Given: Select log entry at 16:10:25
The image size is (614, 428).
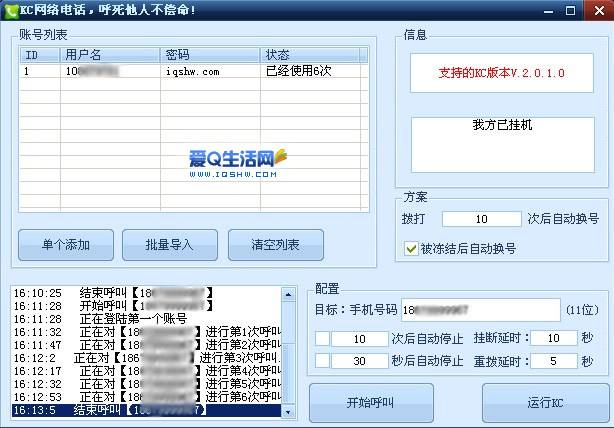Looking at the screenshot, I should click(146, 293).
